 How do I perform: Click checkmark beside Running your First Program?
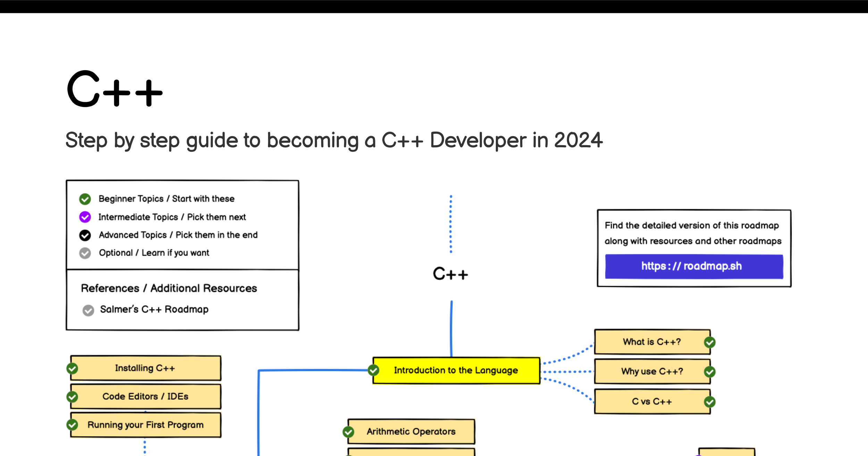pyautogui.click(x=72, y=424)
